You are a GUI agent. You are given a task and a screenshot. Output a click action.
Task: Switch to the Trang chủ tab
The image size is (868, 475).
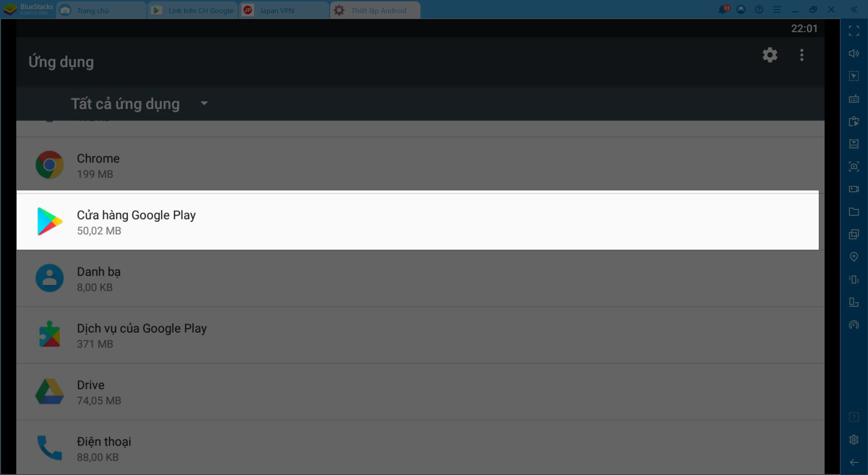click(101, 10)
